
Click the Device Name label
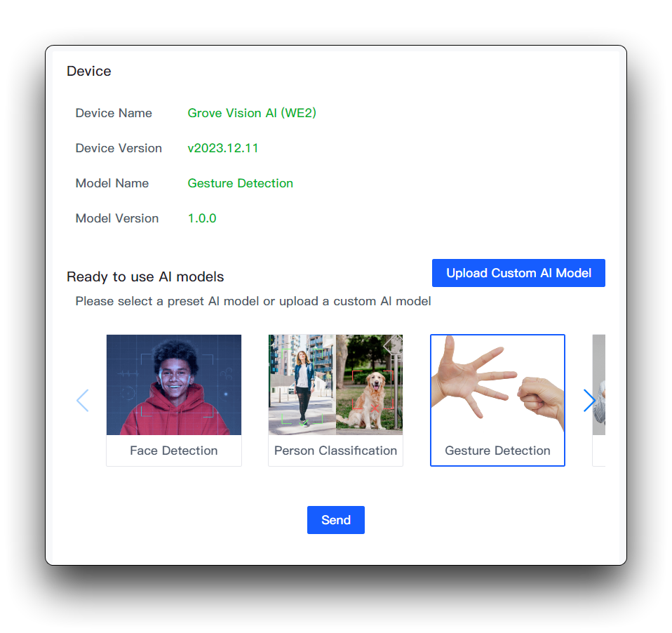point(114,113)
